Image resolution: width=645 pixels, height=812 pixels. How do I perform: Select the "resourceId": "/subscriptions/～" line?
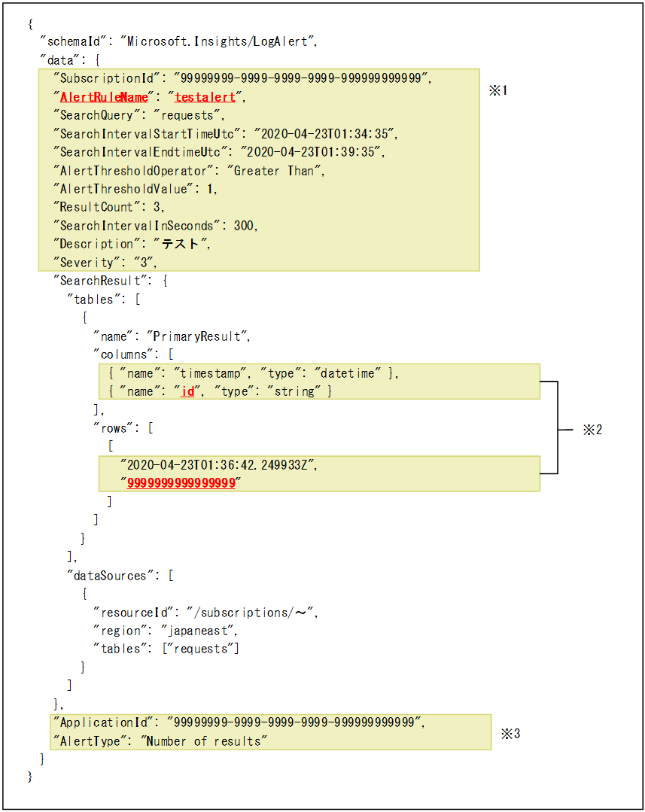click(x=205, y=613)
